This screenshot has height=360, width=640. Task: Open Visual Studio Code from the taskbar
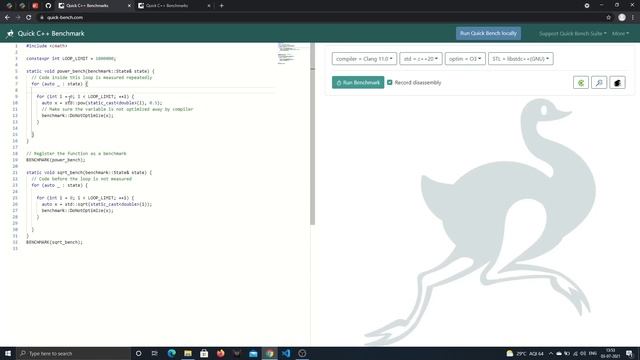(x=286, y=353)
